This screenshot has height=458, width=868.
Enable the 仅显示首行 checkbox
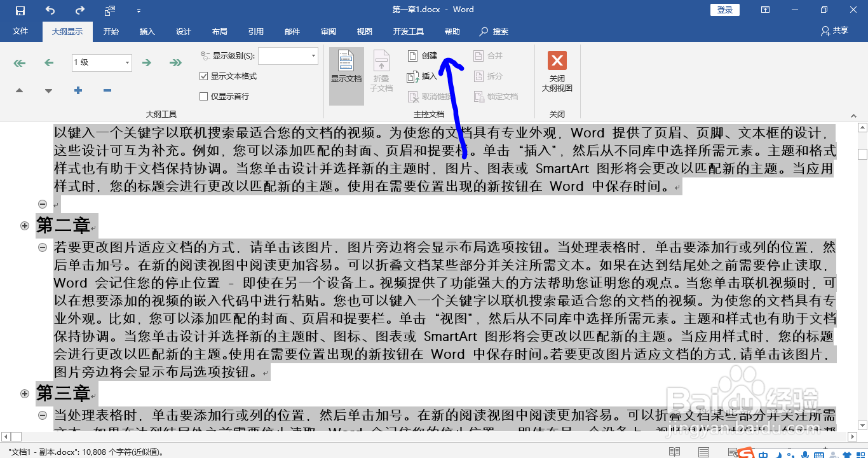204,97
